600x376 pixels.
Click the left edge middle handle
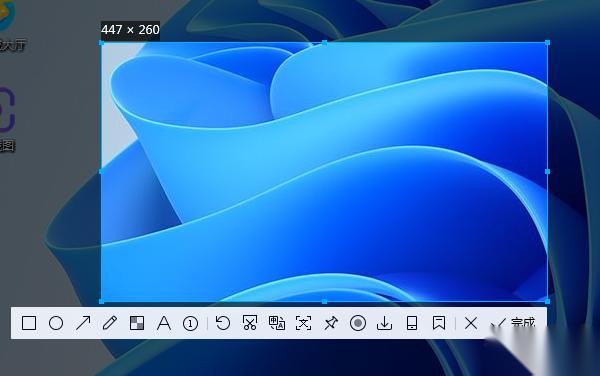101,172
